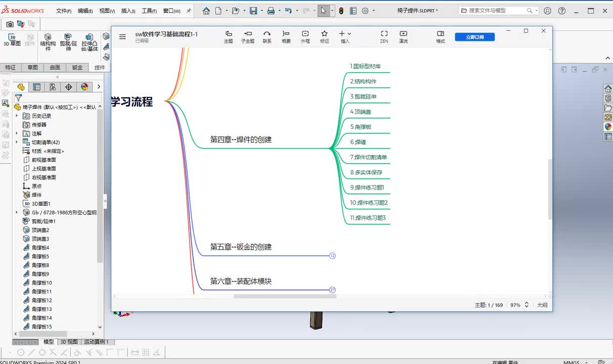The image size is (613, 364).
Task: Open the 格式 format panel
Action: [441, 37]
